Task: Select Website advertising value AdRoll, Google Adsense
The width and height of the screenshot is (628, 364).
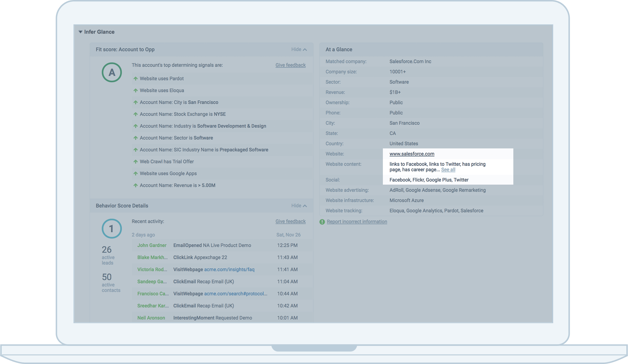Action: tap(438, 190)
